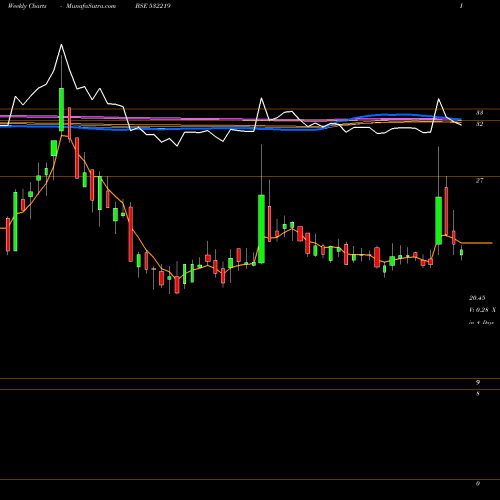
Task: Click the "Weekly Charts" title text
Action: (x=27, y=6)
